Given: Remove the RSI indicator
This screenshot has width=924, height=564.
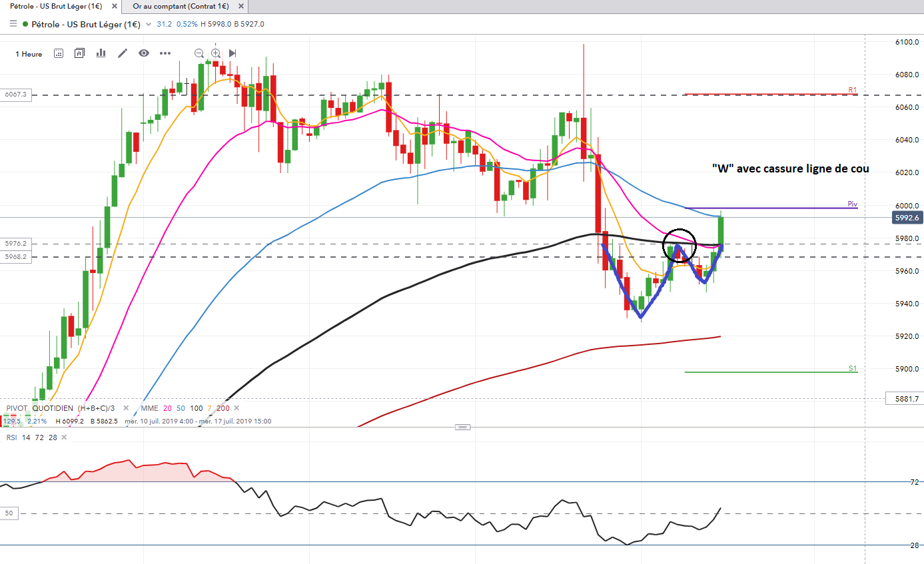Looking at the screenshot, I should tap(65, 437).
